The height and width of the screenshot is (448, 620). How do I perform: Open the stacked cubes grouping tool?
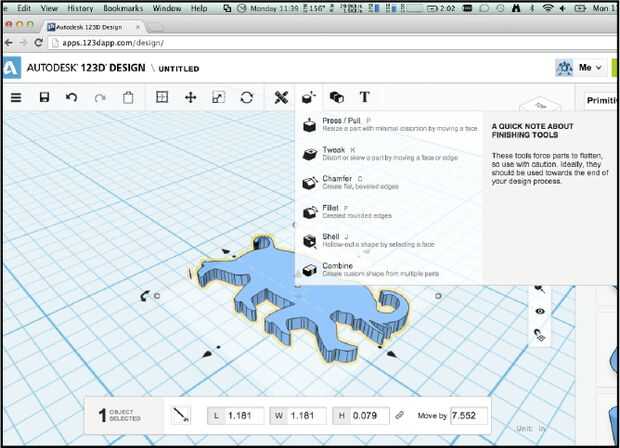click(336, 97)
